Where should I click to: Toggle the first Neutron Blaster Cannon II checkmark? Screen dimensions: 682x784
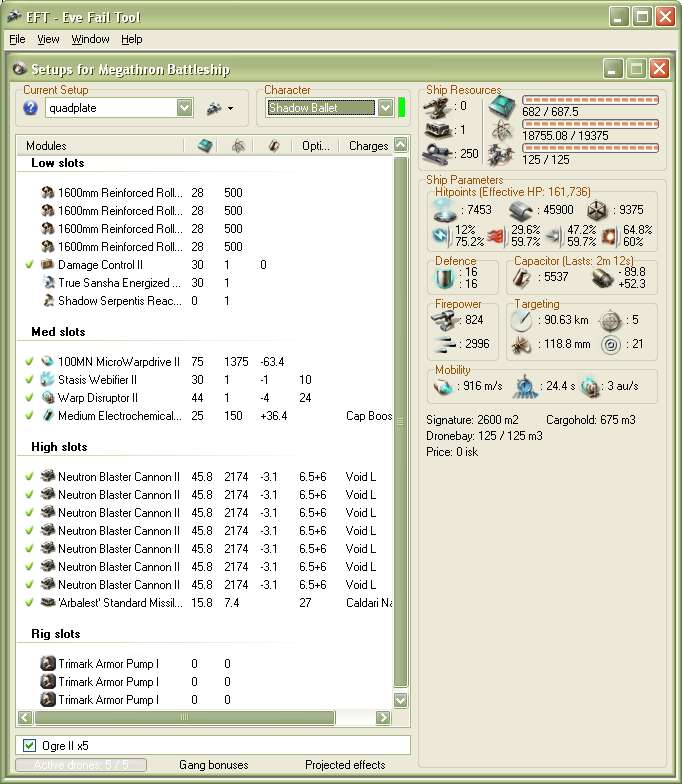(30, 476)
